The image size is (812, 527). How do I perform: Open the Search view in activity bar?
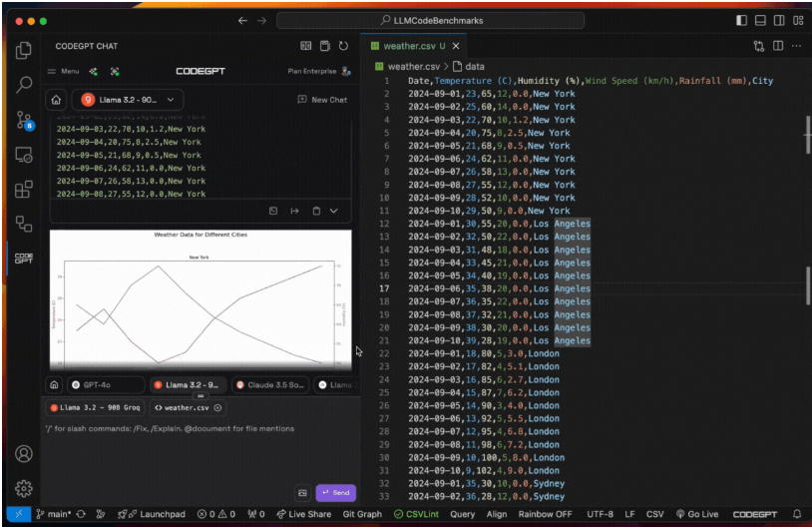click(x=23, y=85)
